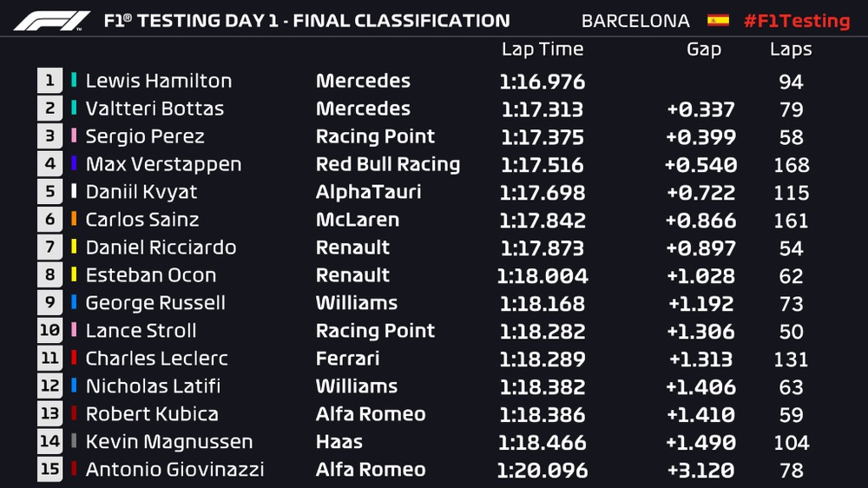Select the position 12 number badge

pyautogui.click(x=49, y=386)
